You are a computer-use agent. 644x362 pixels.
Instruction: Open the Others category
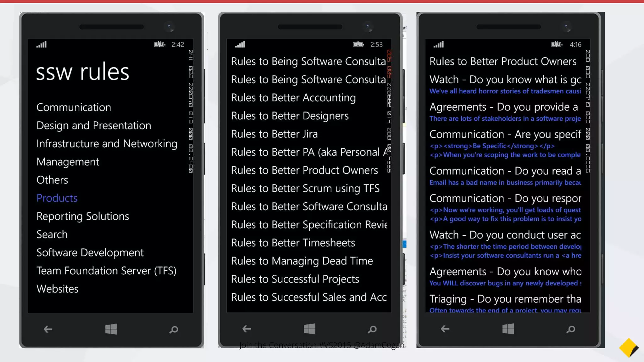pos(52,180)
